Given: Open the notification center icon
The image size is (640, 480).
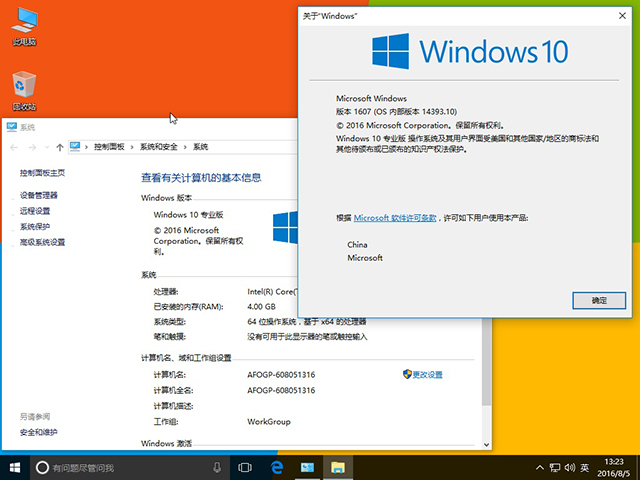Looking at the screenshot, I should coord(626,468).
